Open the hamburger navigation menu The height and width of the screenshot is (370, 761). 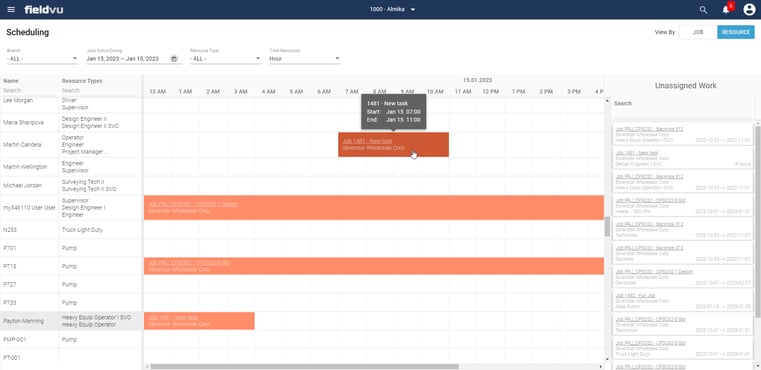click(11, 10)
